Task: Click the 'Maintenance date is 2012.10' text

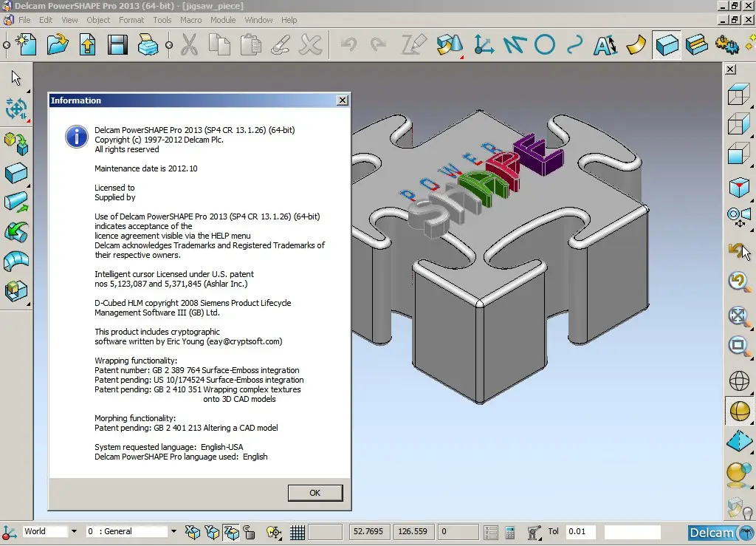Action: (x=146, y=168)
